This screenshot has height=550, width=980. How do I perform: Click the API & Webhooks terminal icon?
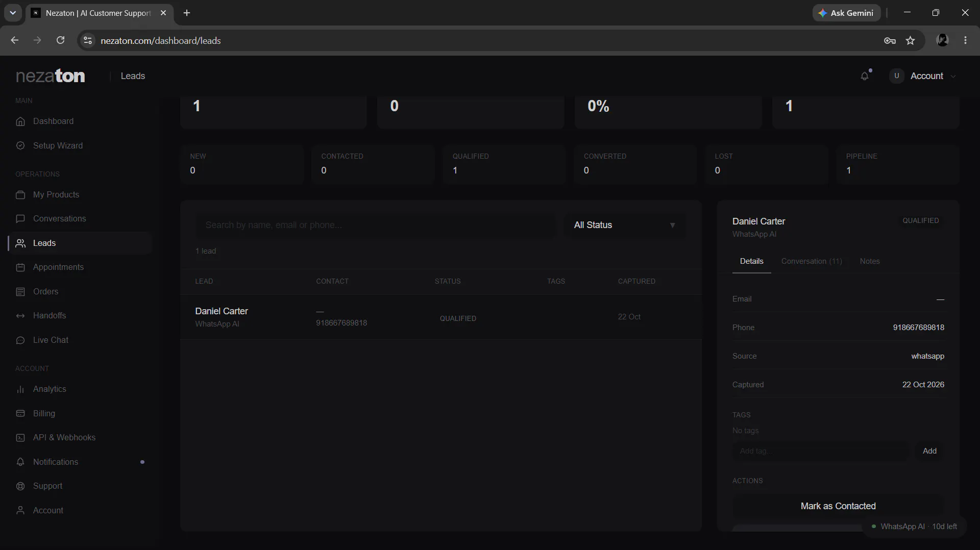click(20, 438)
